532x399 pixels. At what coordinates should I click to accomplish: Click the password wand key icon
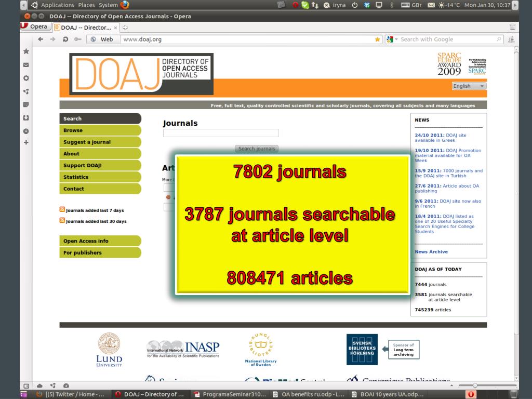point(78,39)
